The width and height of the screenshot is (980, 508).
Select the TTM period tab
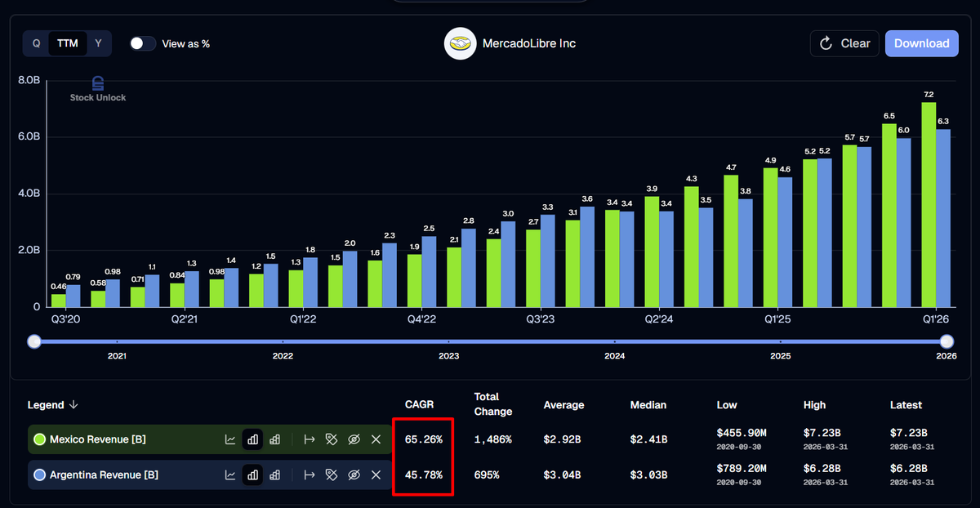[x=68, y=43]
